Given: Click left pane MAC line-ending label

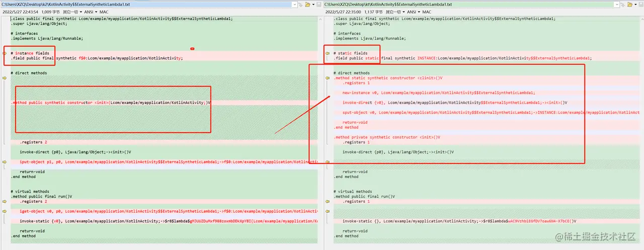Looking at the screenshot, I should point(105,12).
